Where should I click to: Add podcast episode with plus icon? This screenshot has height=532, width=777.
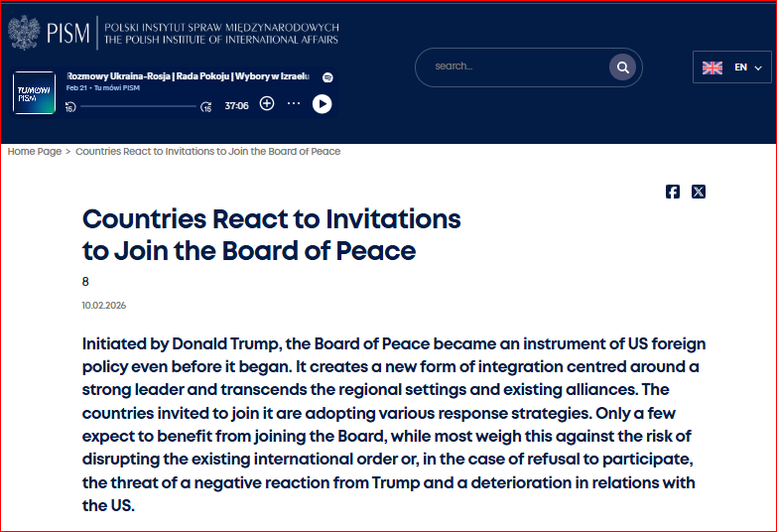coord(267,103)
